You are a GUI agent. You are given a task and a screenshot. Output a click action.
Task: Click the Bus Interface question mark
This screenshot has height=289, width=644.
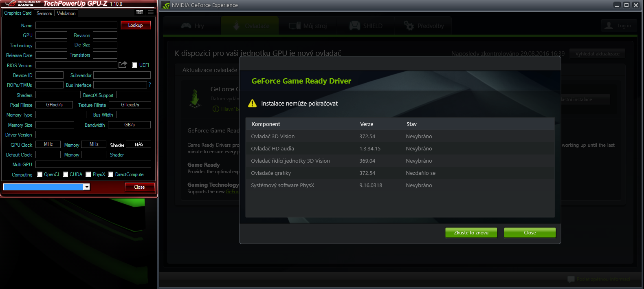click(149, 85)
